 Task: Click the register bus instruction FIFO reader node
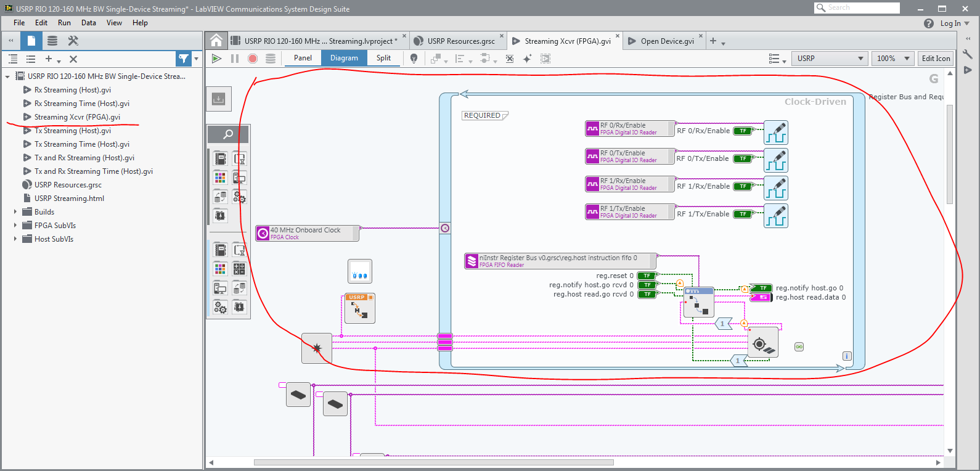(x=560, y=261)
